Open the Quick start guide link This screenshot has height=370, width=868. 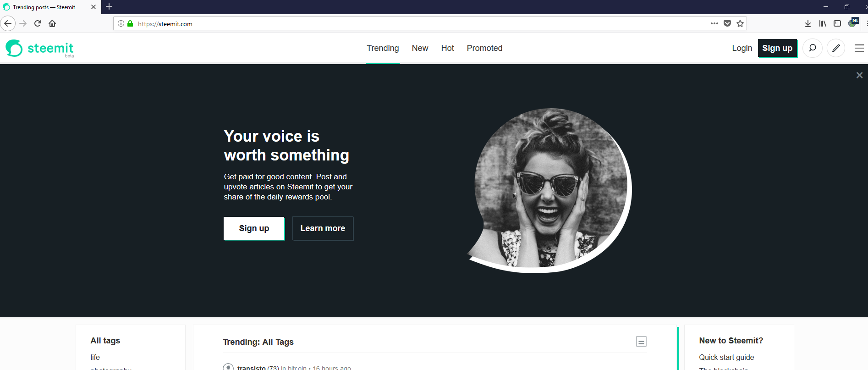[726, 357]
